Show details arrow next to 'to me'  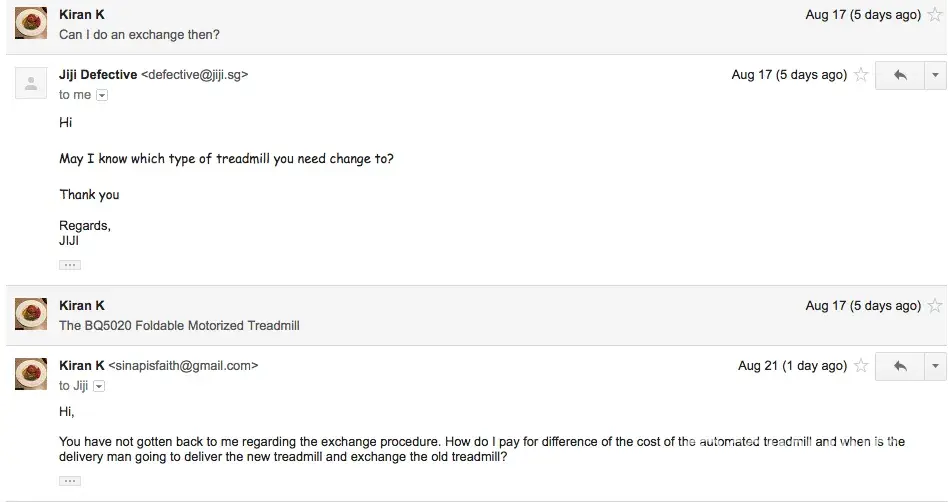pos(102,95)
